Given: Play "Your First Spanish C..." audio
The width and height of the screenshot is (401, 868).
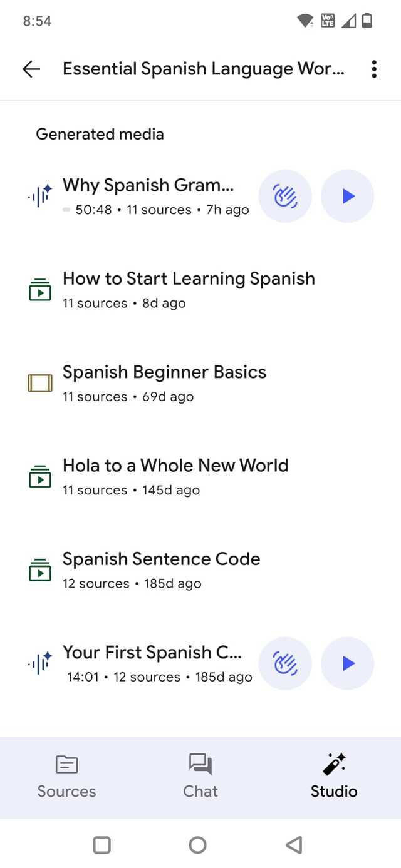Looking at the screenshot, I should 348,663.
